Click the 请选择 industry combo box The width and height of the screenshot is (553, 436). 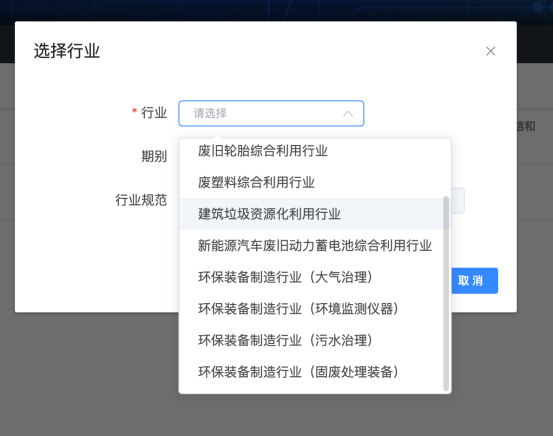(271, 113)
